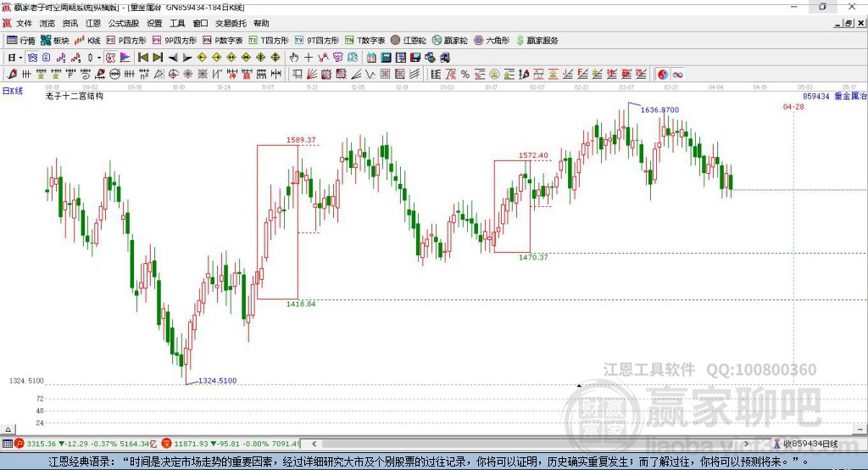Open the T四方形 time square tool
Image resolution: width=868 pixels, height=470 pixels.
269,41
